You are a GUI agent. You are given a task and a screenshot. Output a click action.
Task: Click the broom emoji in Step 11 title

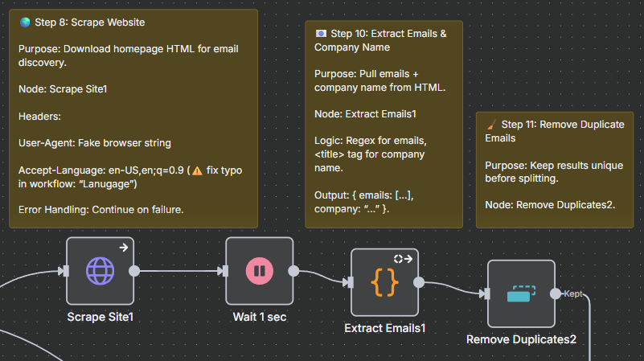click(490, 125)
